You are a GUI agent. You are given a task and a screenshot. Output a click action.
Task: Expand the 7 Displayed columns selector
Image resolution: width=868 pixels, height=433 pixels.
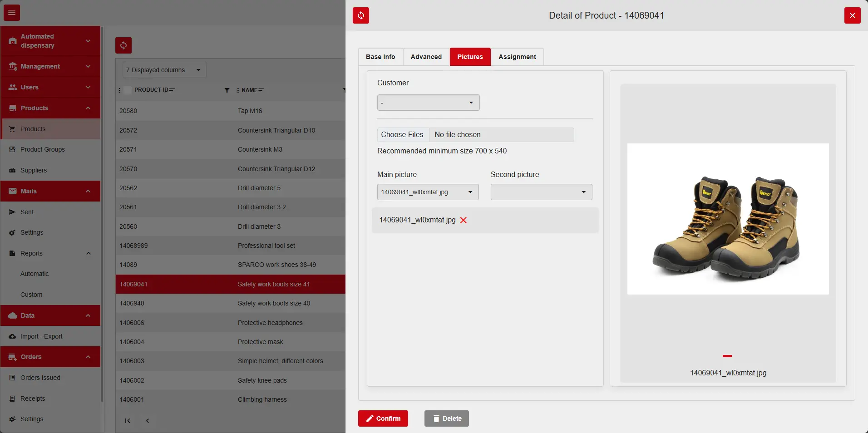click(164, 70)
